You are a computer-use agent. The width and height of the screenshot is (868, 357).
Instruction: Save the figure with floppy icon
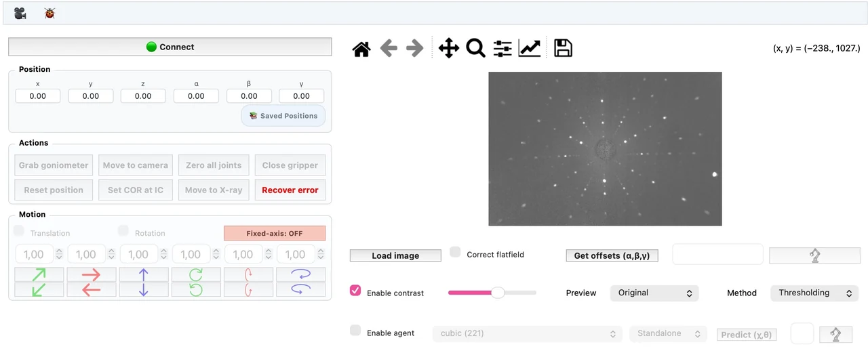click(x=564, y=48)
